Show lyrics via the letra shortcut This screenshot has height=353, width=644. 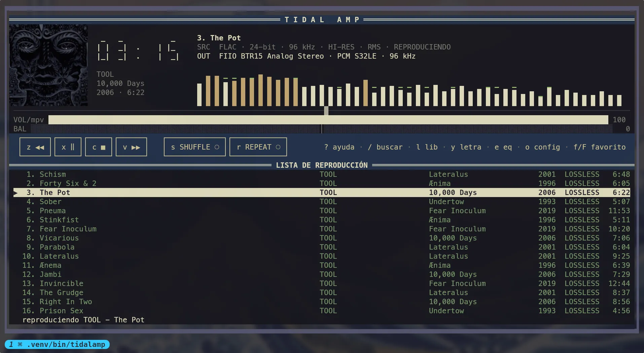tap(466, 147)
